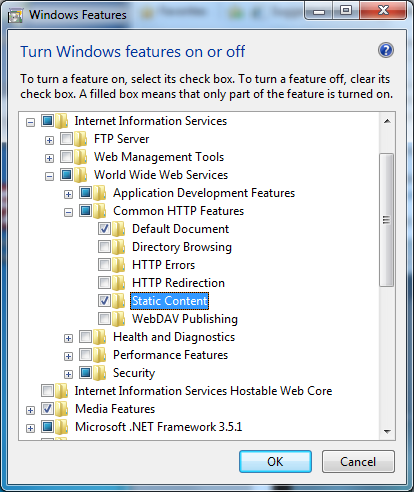Collapse the Internet Information Services node
414x492 pixels.
point(30,122)
